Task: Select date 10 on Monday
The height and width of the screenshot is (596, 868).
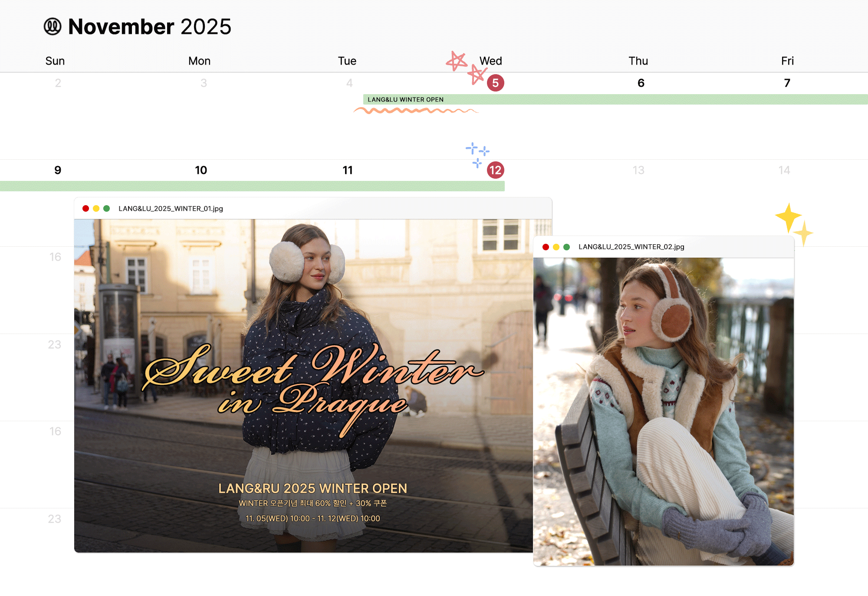Action: pos(201,170)
